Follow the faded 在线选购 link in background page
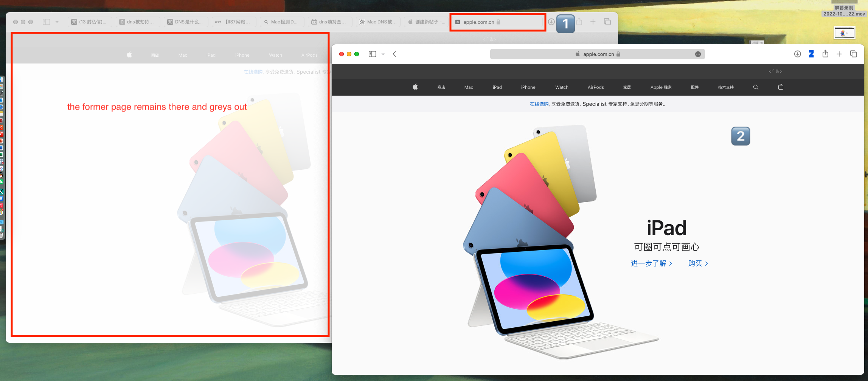Screen dimensions: 868x381 (253, 72)
